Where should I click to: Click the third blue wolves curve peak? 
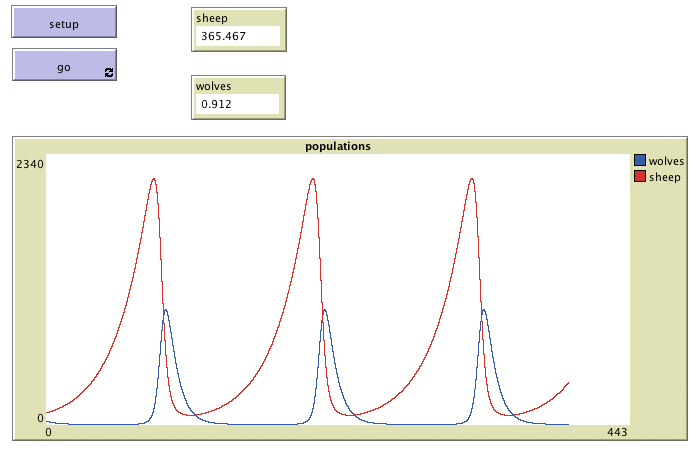(484, 310)
